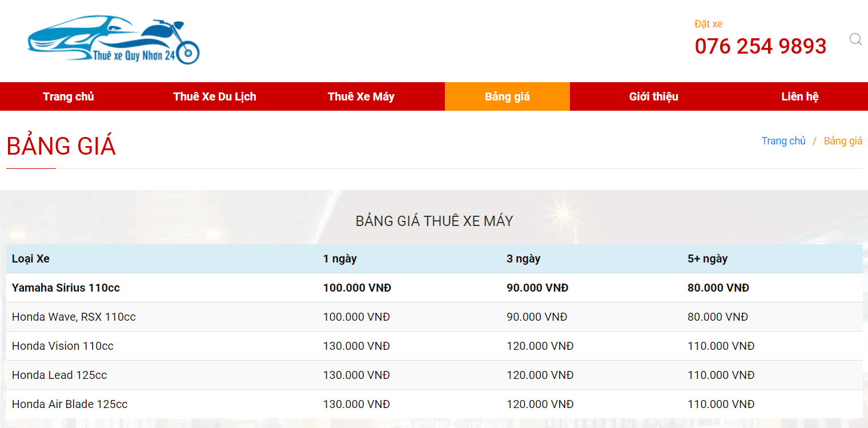Navigate to Liên hệ menu item
Viewport: 868px width, 428px height.
(x=799, y=96)
